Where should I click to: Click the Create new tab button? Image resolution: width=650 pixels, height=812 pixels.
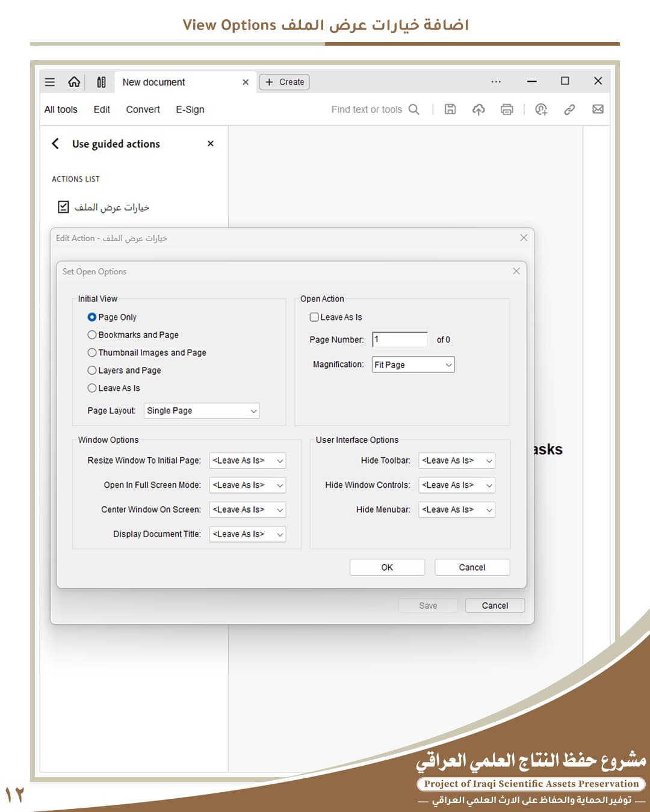[x=285, y=82]
